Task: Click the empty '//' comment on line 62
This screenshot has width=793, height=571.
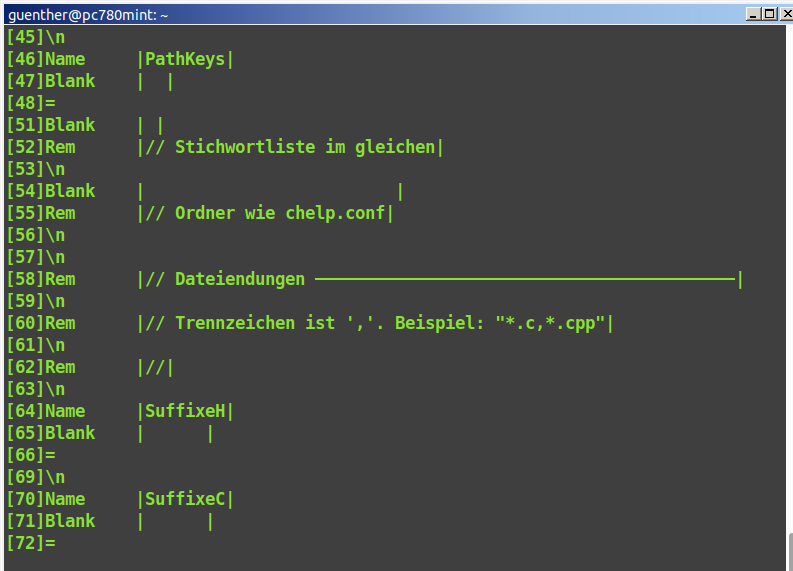Action: [x=155, y=367]
